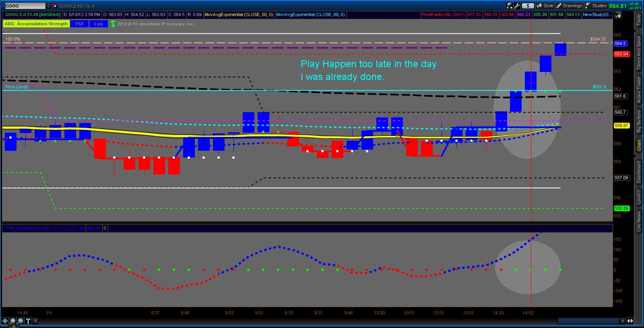This screenshot has height=328, width=644.
Task: Click the PivotPoints (No, DAY) study label
Action: (x=443, y=14)
